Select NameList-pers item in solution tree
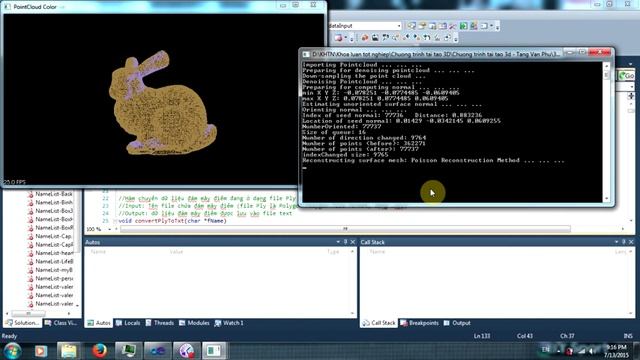640x360 pixels. (54, 278)
